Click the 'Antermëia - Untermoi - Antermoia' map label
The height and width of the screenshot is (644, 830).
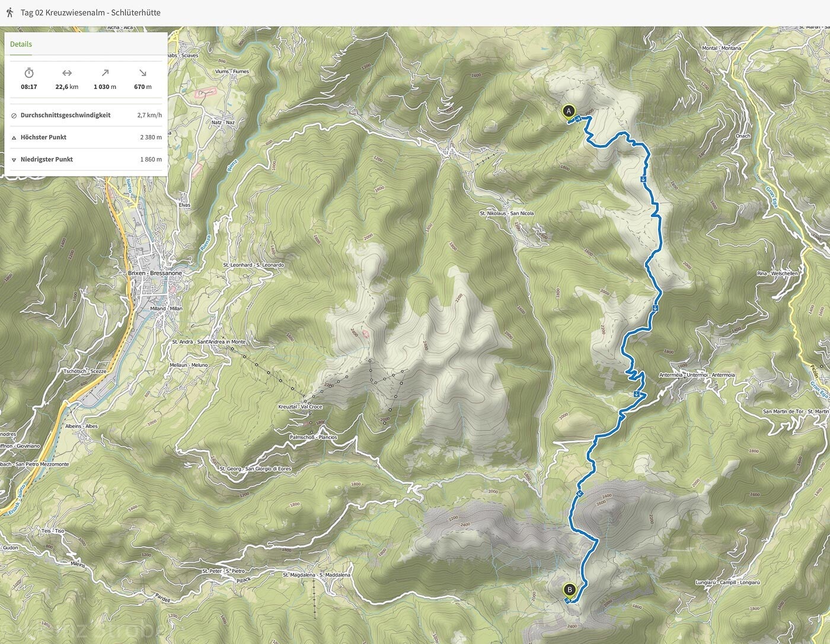tap(697, 374)
